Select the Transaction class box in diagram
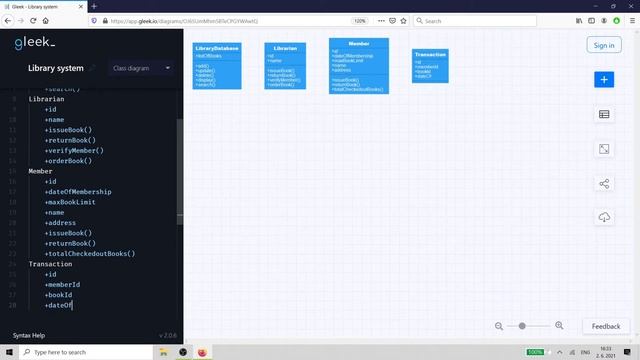Viewport: 640px width, 360px height. click(430, 66)
